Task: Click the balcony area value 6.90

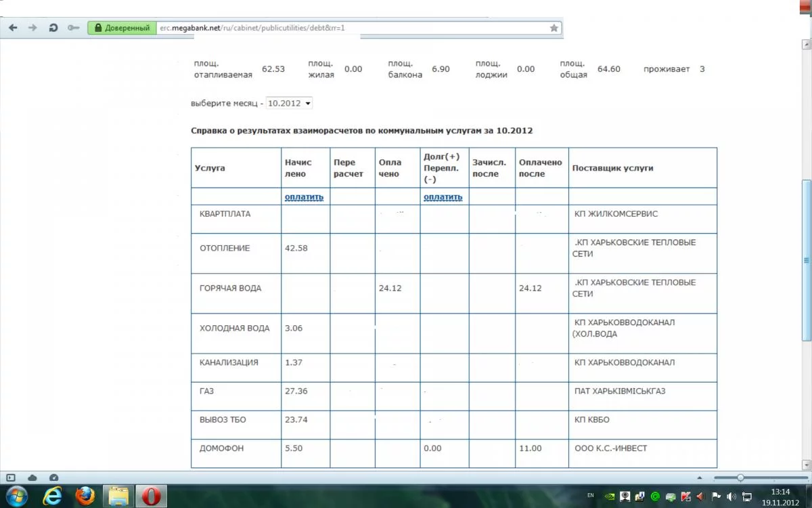Action: [441, 69]
